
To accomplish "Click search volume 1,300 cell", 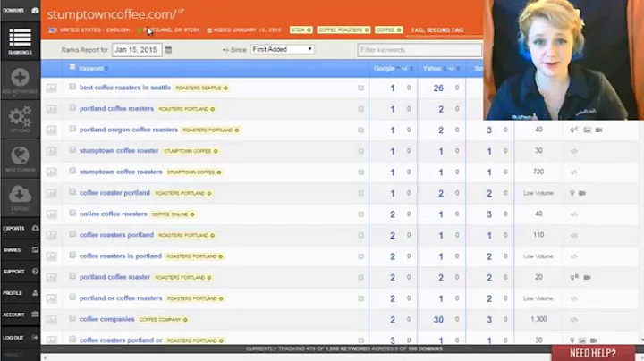I will (538, 319).
